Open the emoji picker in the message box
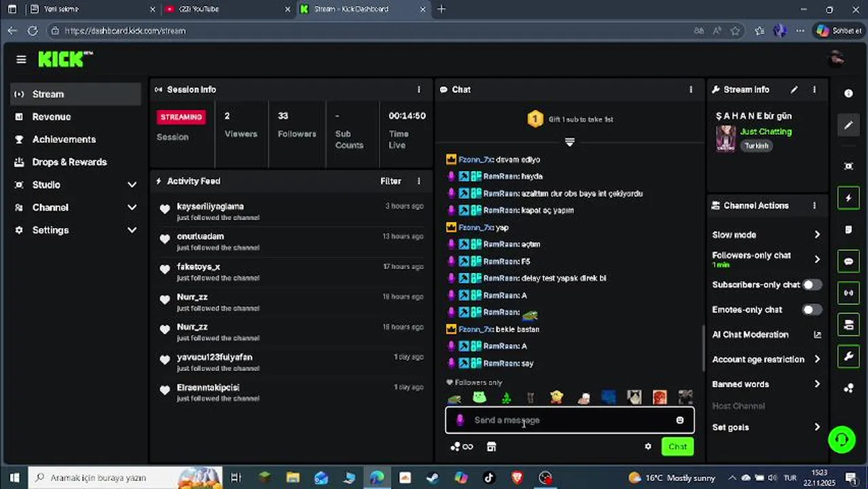Screen dimensions: 868x489 [x=680, y=420]
